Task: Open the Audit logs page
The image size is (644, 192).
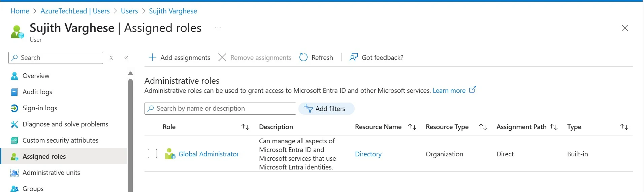Action: [37, 92]
